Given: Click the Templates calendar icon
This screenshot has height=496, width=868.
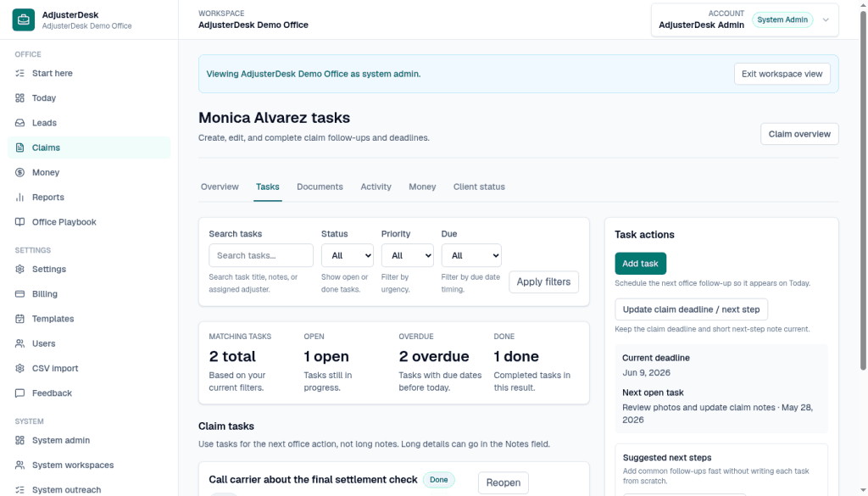Looking at the screenshot, I should click(20, 319).
